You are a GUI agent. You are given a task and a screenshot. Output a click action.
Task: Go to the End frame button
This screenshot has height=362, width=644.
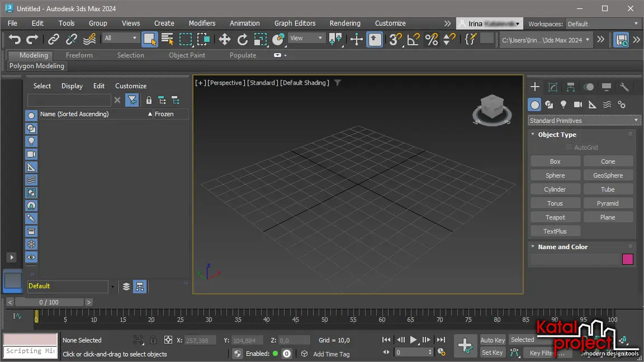tap(441, 340)
